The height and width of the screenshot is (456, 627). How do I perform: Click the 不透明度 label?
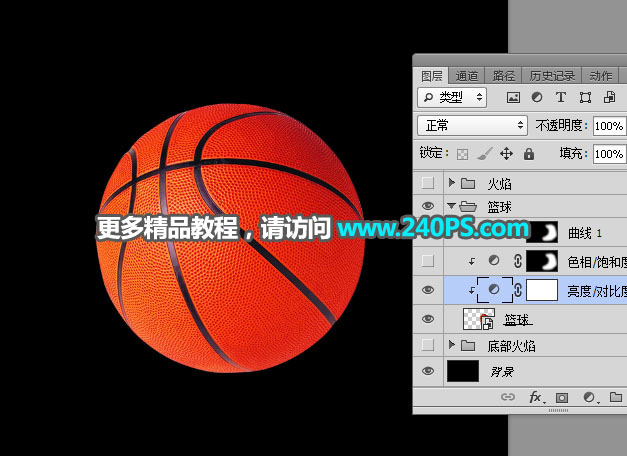[x=561, y=126]
